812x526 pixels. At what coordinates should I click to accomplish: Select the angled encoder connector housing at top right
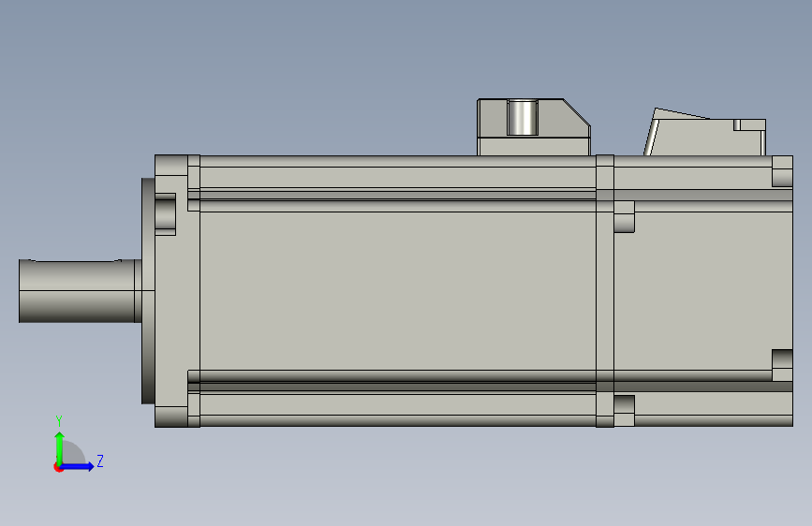(x=704, y=133)
